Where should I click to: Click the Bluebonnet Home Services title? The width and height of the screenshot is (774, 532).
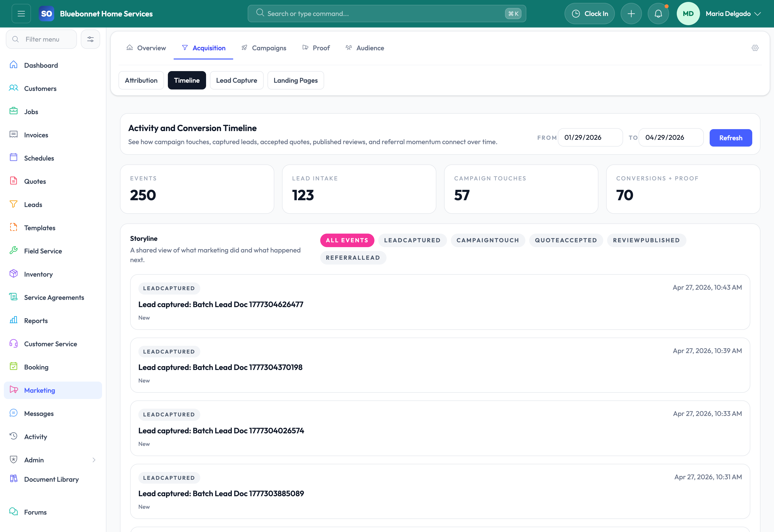(106, 14)
